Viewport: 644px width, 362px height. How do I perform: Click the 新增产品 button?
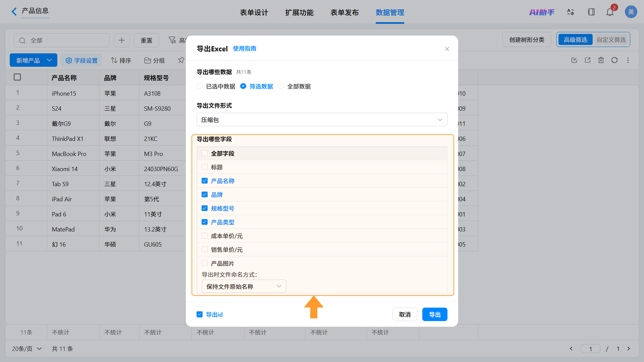coord(28,60)
